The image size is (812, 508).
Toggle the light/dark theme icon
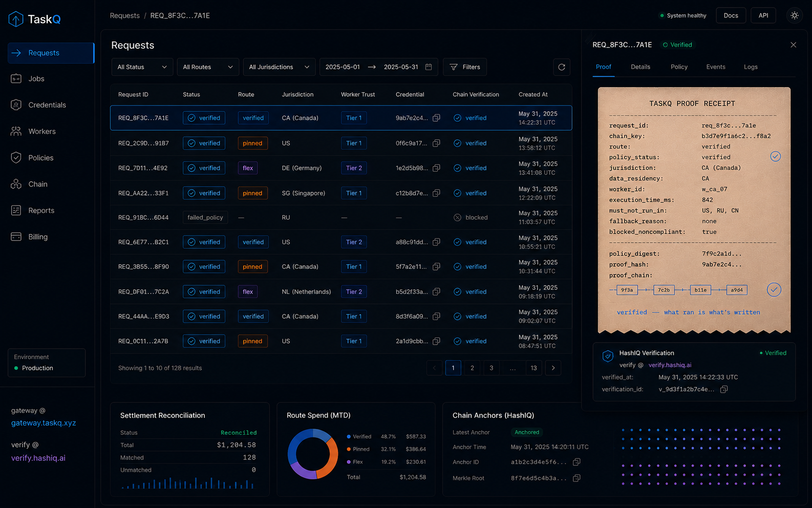(x=795, y=15)
